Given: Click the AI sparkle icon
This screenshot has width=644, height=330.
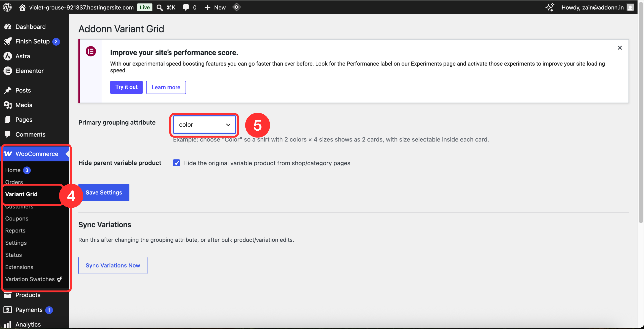Looking at the screenshot, I should (550, 7).
